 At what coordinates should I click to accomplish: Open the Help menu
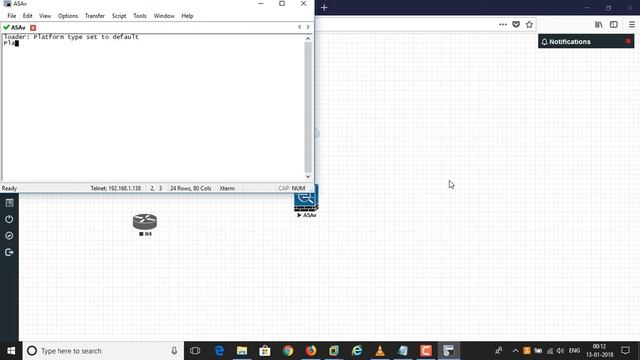[x=187, y=16]
